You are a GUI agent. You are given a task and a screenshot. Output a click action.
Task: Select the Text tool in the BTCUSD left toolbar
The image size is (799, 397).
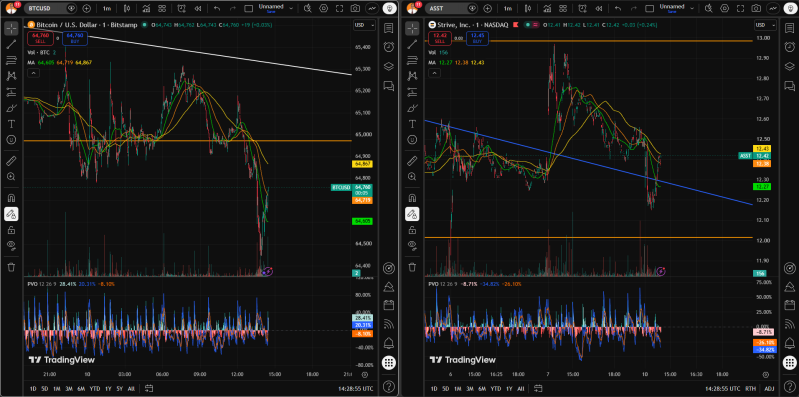pyautogui.click(x=11, y=124)
